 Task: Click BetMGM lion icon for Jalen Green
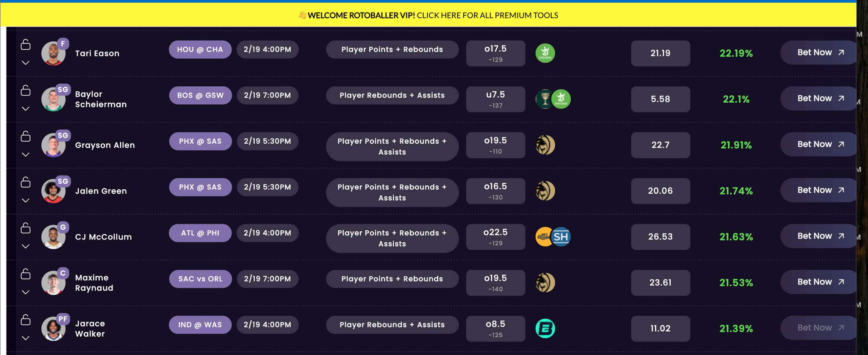(545, 191)
